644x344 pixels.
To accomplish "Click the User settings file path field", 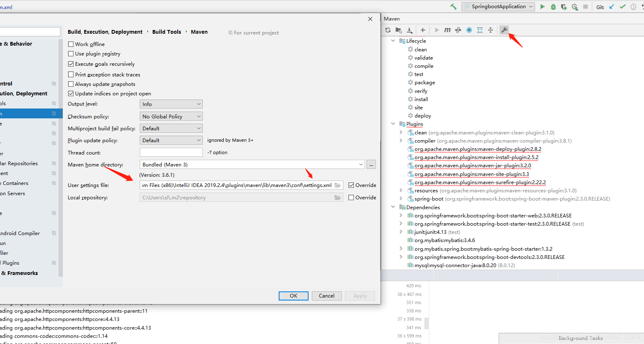I will point(241,185).
